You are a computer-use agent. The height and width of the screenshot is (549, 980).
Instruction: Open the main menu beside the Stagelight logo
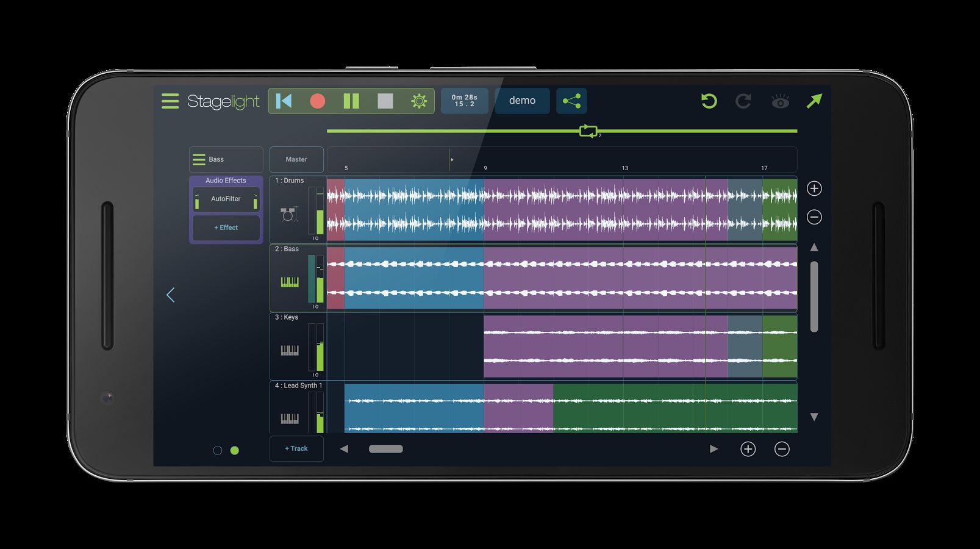click(x=170, y=101)
